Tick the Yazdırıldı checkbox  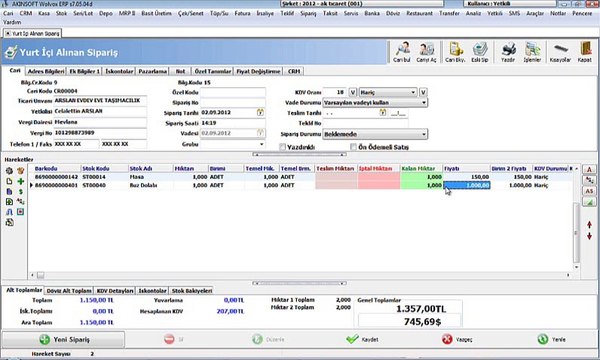point(282,147)
